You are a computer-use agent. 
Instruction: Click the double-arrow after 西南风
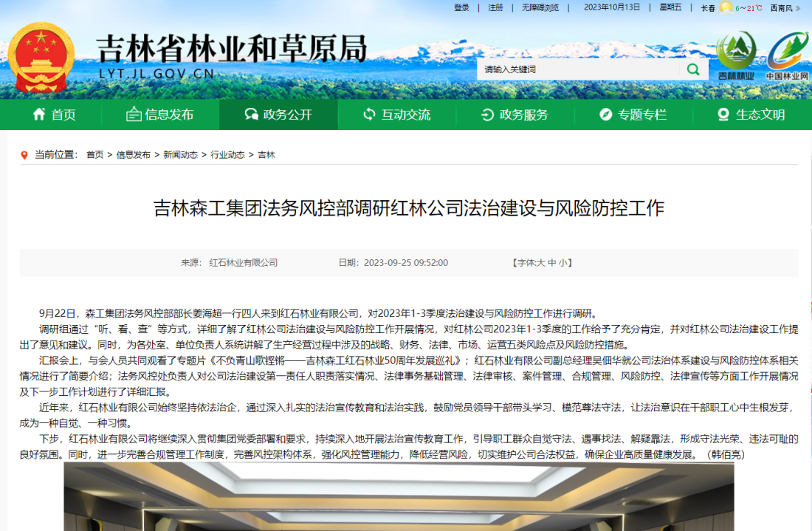pos(797,8)
